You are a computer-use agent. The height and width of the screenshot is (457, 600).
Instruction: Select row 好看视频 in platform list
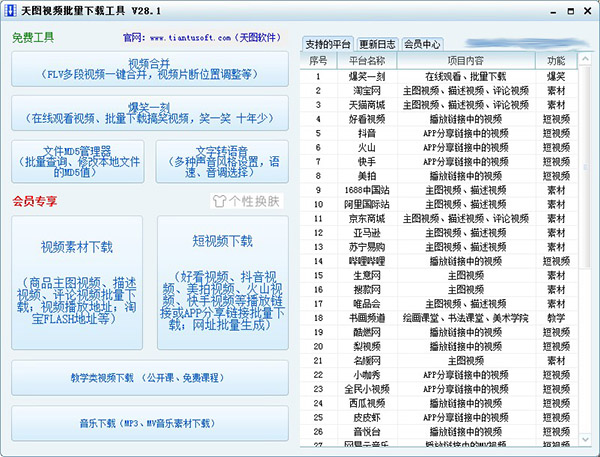[x=439, y=119]
